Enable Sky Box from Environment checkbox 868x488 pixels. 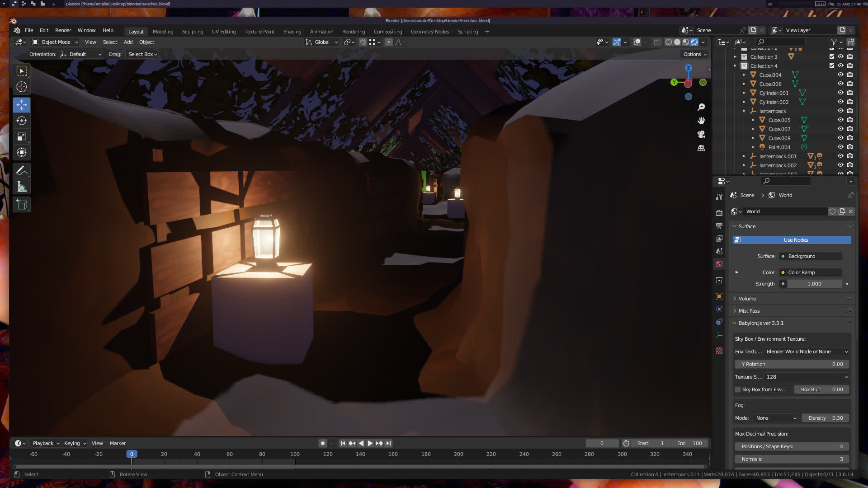(738, 389)
